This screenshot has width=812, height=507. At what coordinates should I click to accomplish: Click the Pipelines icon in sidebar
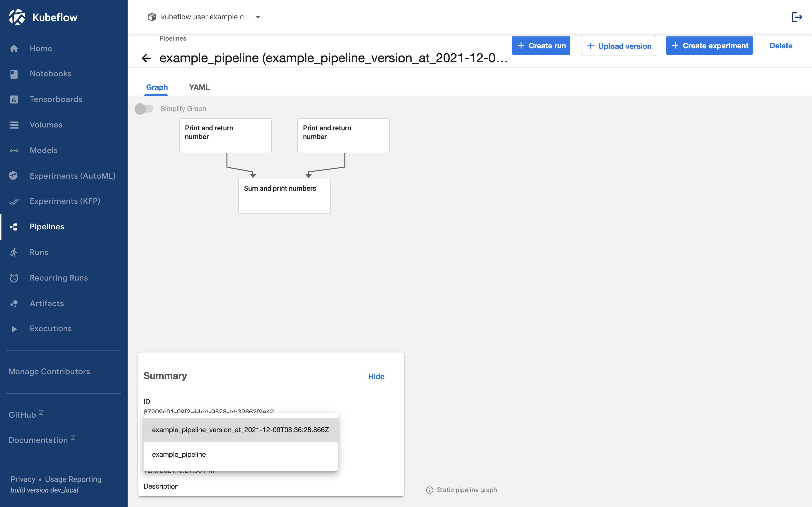coord(14,227)
